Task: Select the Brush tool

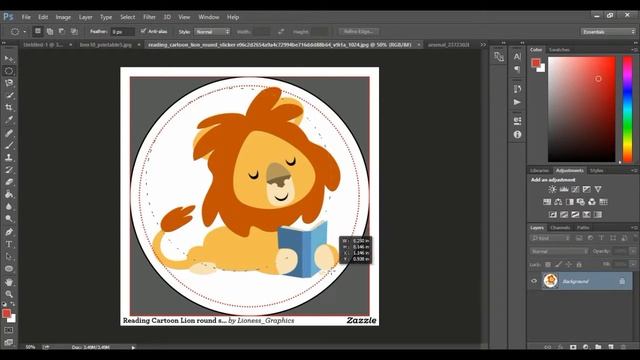Action: (x=9, y=145)
